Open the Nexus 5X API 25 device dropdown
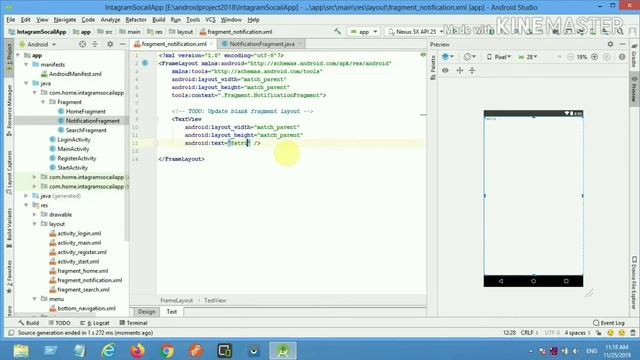The width and height of the screenshot is (640, 360). pos(415,31)
